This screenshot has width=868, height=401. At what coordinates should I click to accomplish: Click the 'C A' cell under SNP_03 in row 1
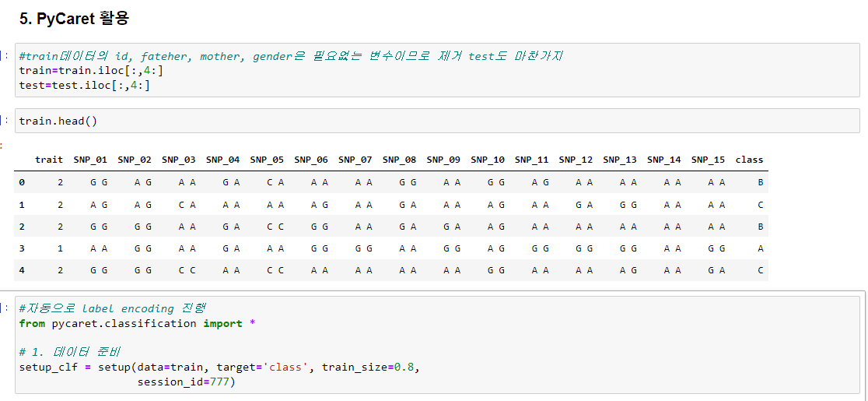pyautogui.click(x=187, y=204)
